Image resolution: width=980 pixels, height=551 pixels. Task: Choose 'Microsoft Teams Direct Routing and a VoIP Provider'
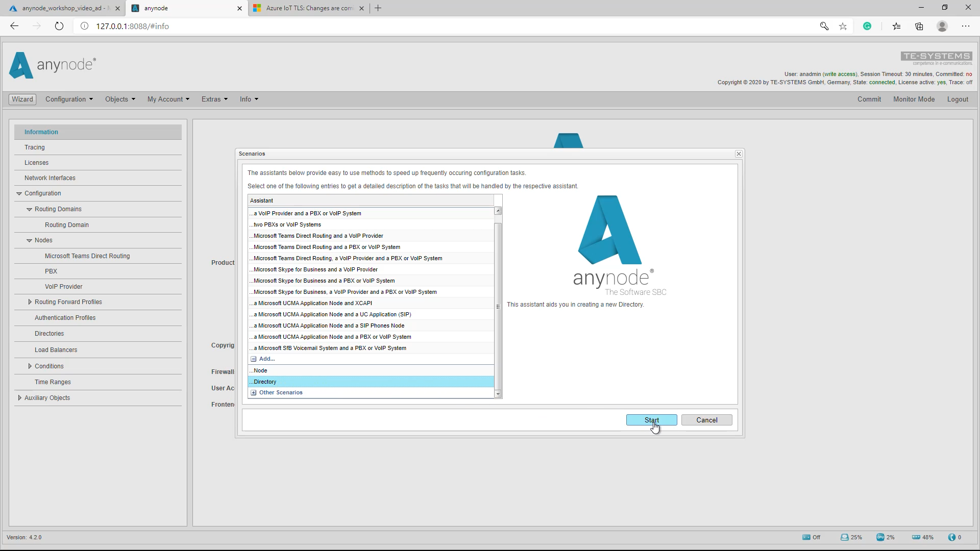371,236
